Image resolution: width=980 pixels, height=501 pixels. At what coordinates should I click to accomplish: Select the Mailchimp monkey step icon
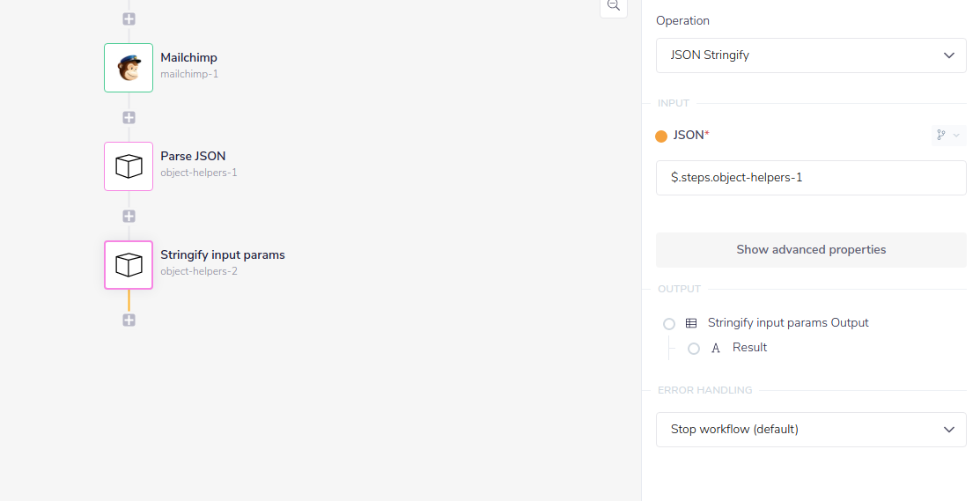point(129,68)
